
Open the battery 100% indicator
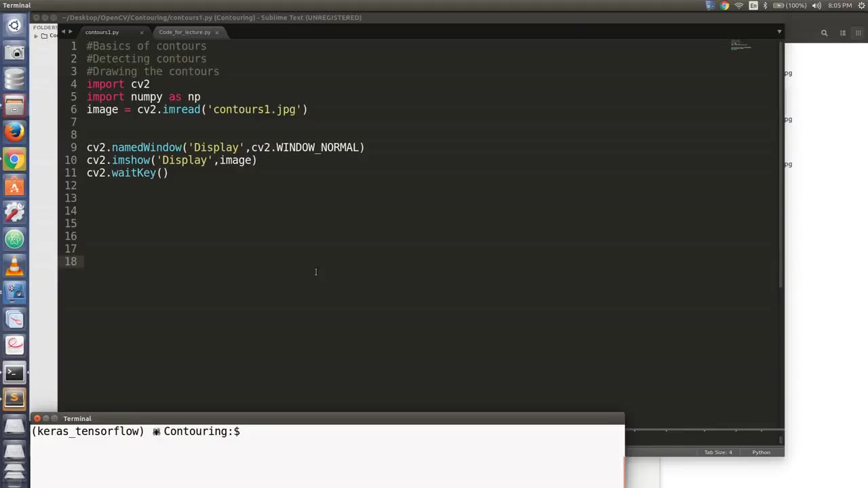pyautogui.click(x=789, y=5)
